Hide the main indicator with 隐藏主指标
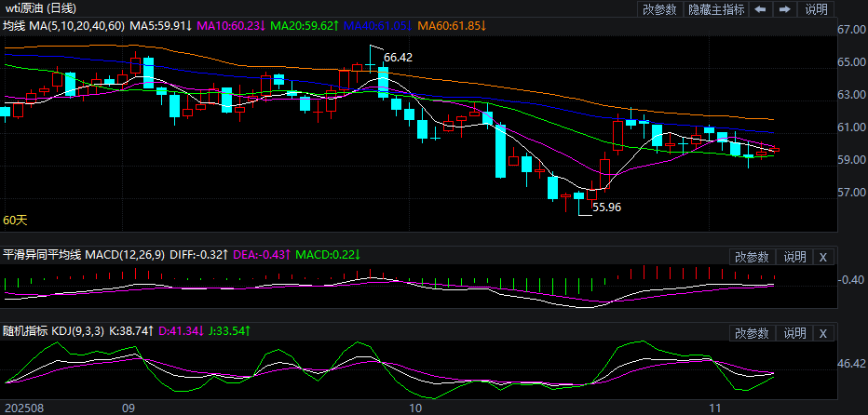This screenshot has height=415, width=868. click(x=715, y=9)
